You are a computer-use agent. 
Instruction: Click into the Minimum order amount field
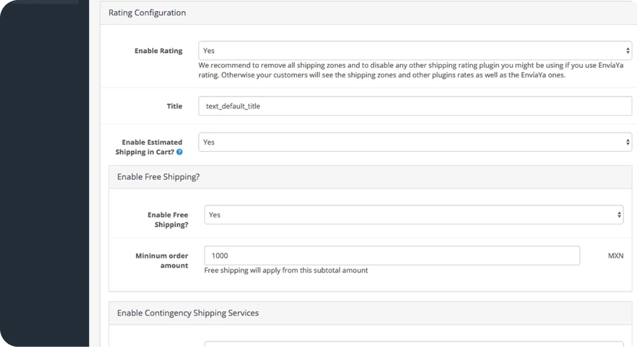click(392, 256)
